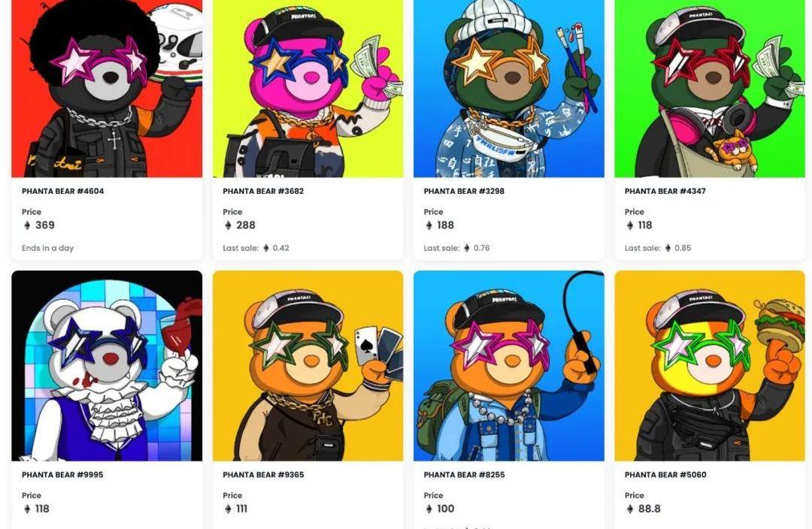Click the PHANTA BEAR #5060 title

665,475
